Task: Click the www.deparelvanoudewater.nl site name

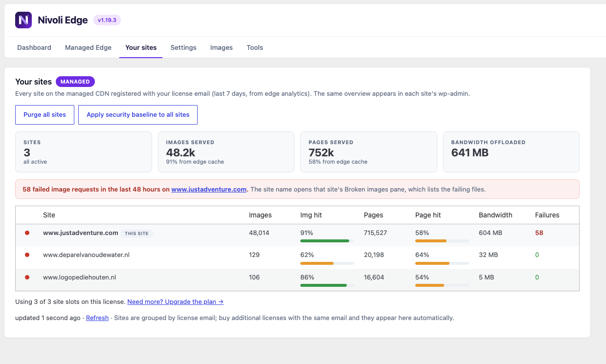Action: tap(86, 255)
